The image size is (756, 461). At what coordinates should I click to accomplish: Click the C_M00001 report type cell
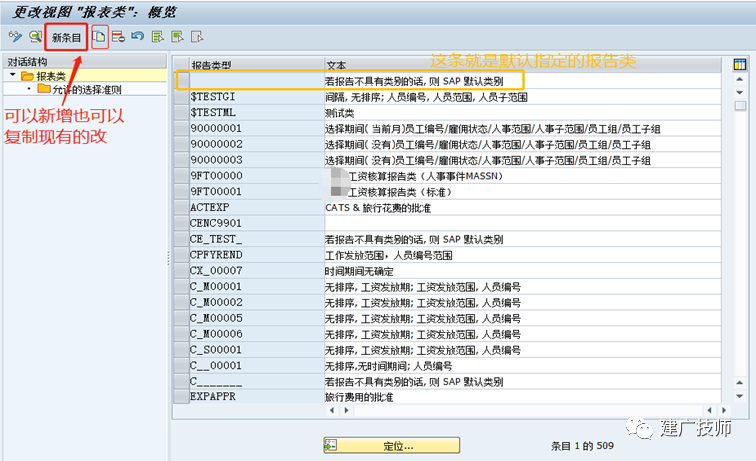(x=257, y=287)
